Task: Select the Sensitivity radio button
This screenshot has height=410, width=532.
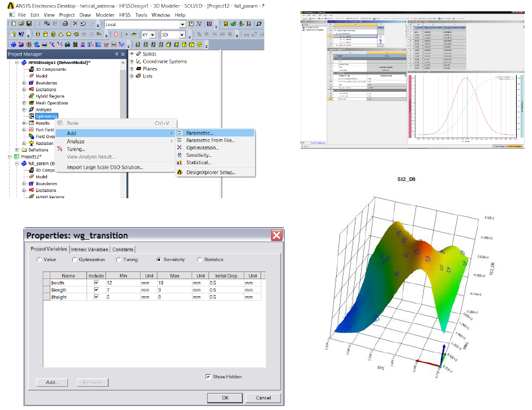Action: pyautogui.click(x=159, y=259)
